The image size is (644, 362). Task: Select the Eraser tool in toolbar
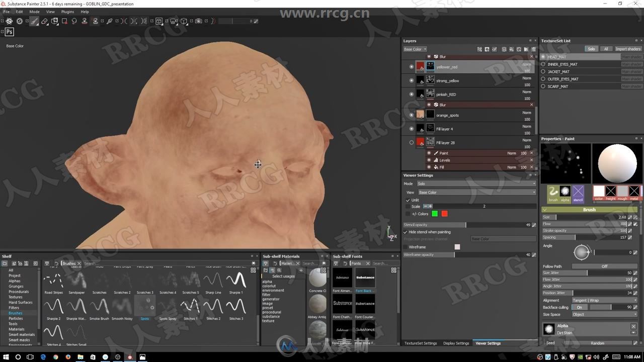44,21
